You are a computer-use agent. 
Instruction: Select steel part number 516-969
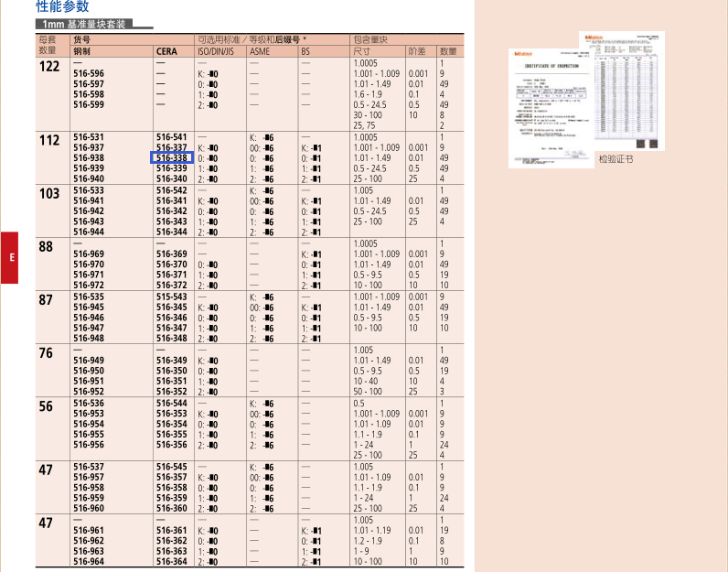tap(89, 254)
